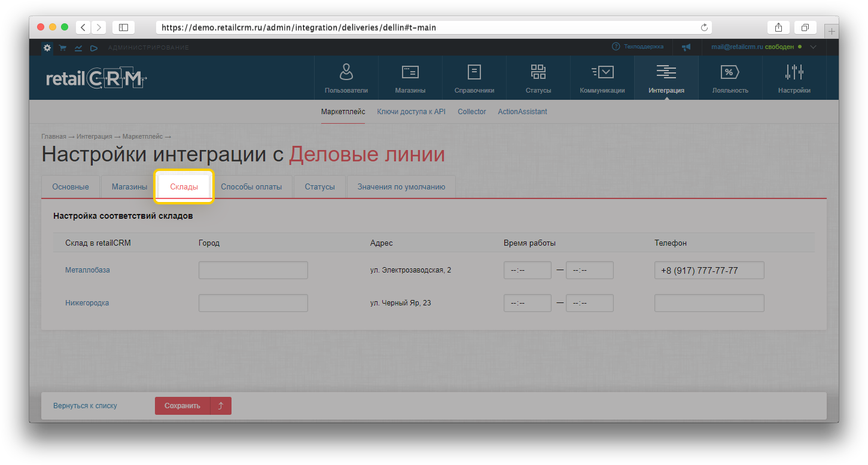Click the Город field for Нижегородка
The image size is (868, 465).
click(253, 303)
